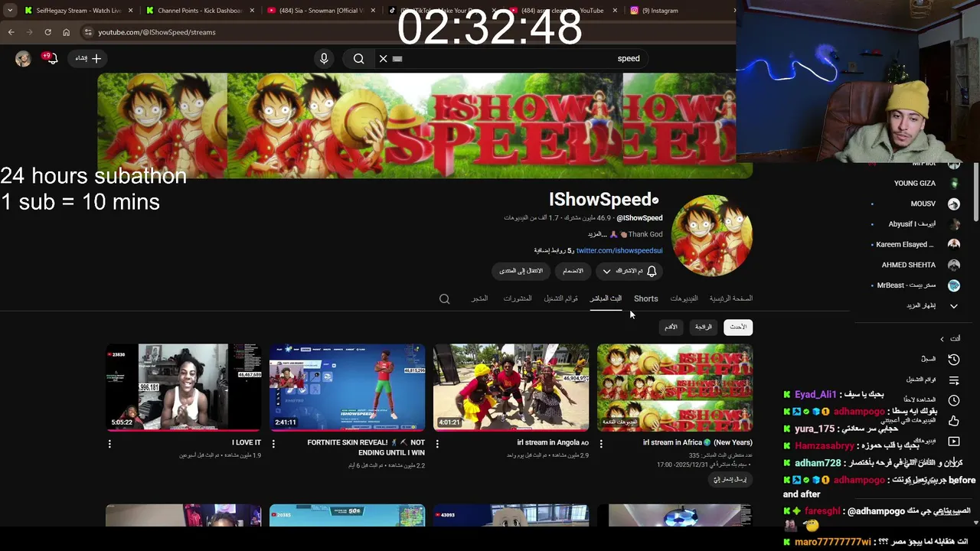Go to the browser home page
The width and height of the screenshot is (980, 551).
pos(67,32)
